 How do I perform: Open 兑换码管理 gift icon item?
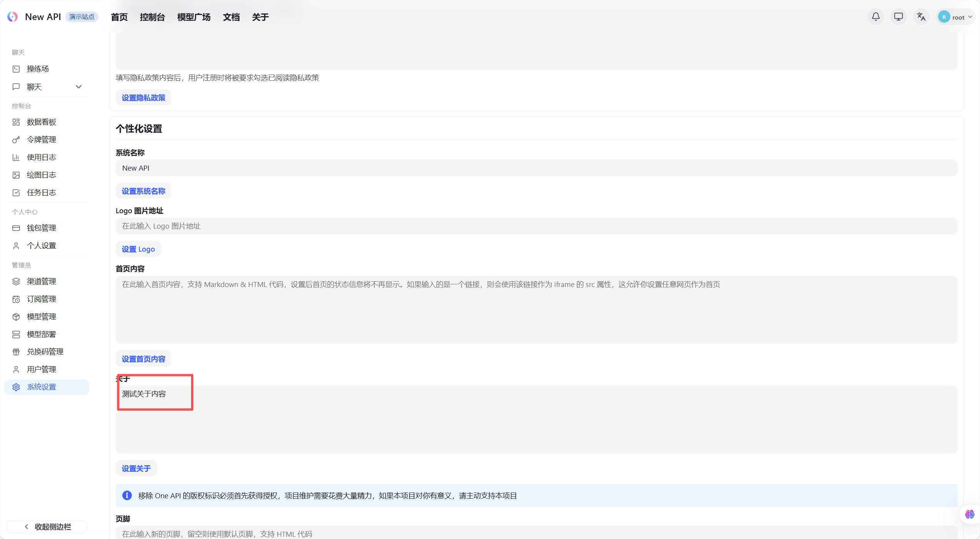coord(45,352)
